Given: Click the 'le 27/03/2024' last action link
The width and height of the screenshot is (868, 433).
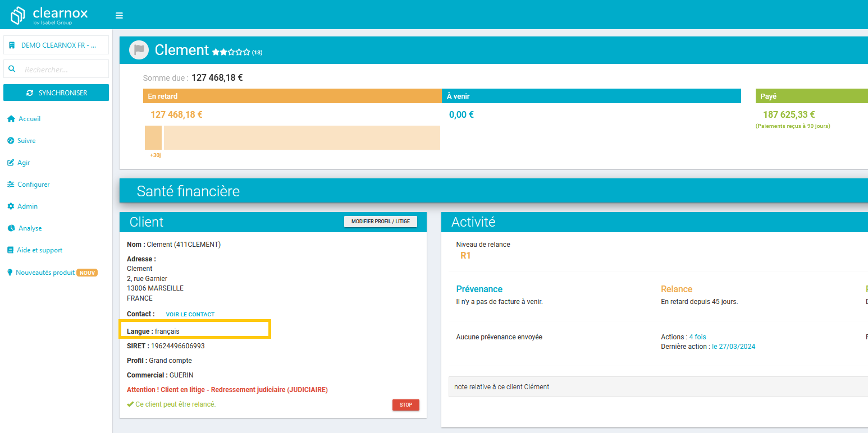Looking at the screenshot, I should pos(734,347).
